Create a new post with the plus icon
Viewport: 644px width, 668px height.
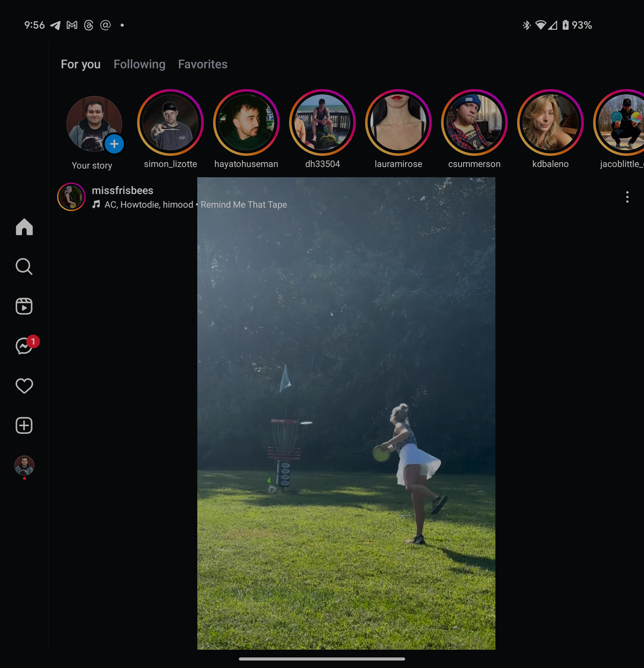point(24,426)
